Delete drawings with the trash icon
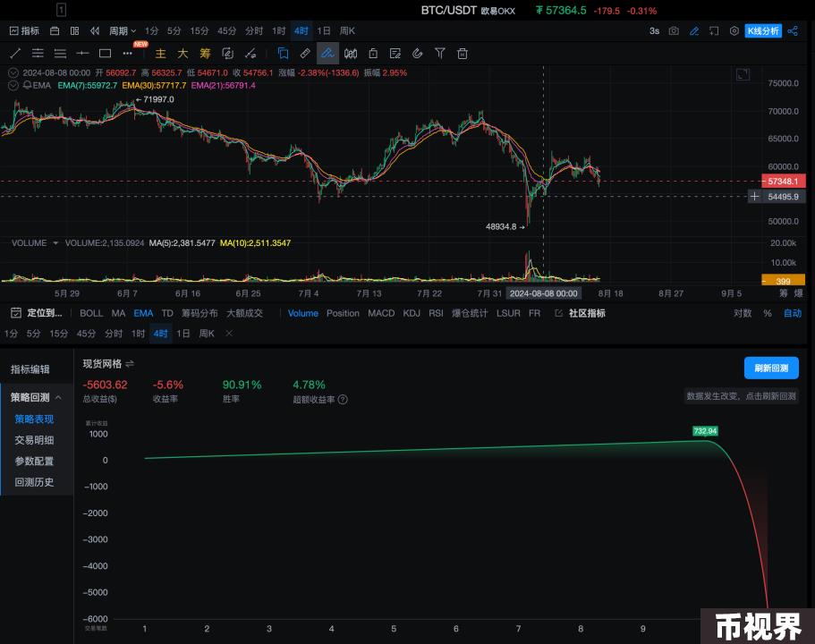The width and height of the screenshot is (815, 644). (x=463, y=53)
